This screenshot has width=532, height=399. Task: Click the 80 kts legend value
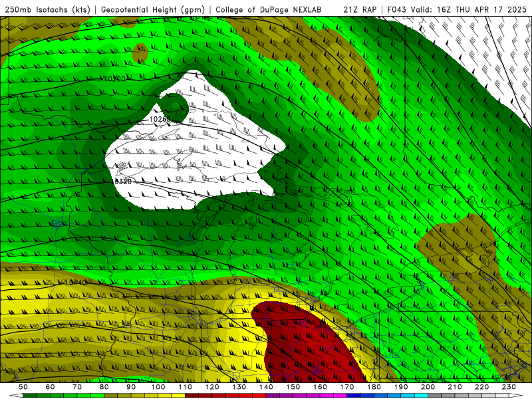click(104, 387)
